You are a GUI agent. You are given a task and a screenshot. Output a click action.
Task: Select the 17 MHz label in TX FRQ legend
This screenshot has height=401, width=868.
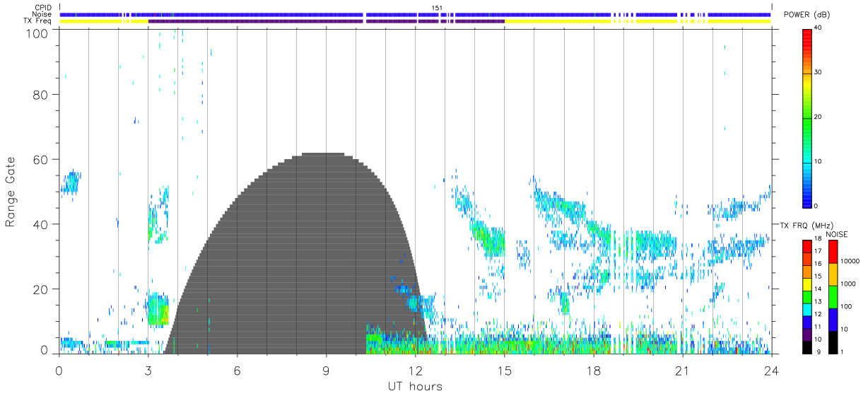click(x=818, y=251)
